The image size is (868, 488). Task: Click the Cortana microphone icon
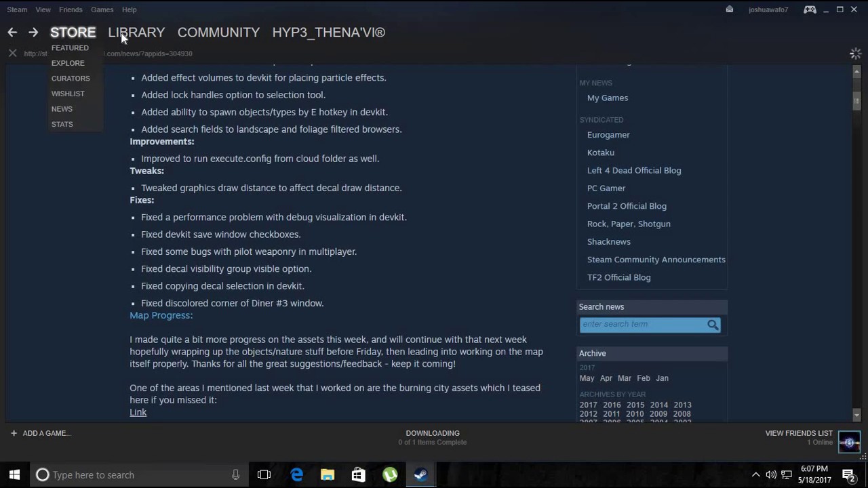point(235,475)
